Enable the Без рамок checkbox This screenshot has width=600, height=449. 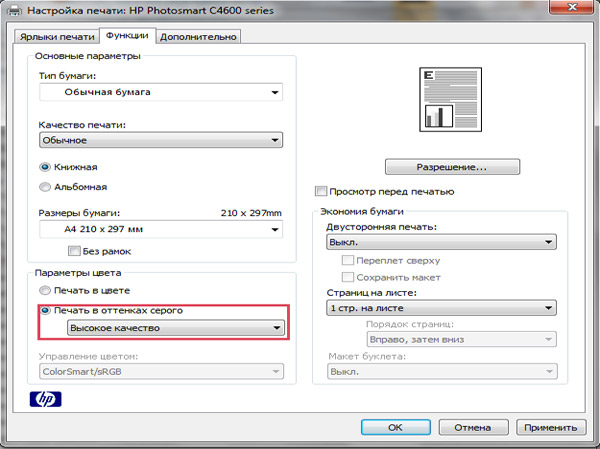pyautogui.click(x=74, y=251)
